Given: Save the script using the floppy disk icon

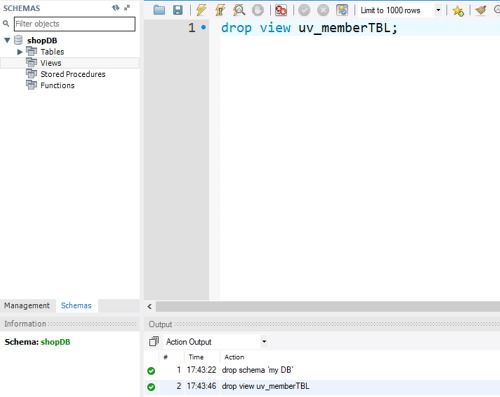Looking at the screenshot, I should click(178, 10).
